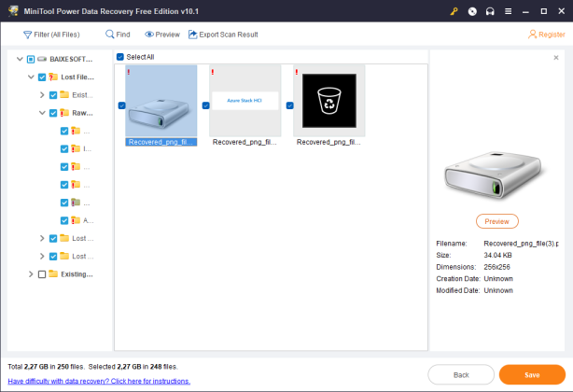This screenshot has height=392, width=573.
Task: Click Export Scan Result
Action: pyautogui.click(x=223, y=35)
